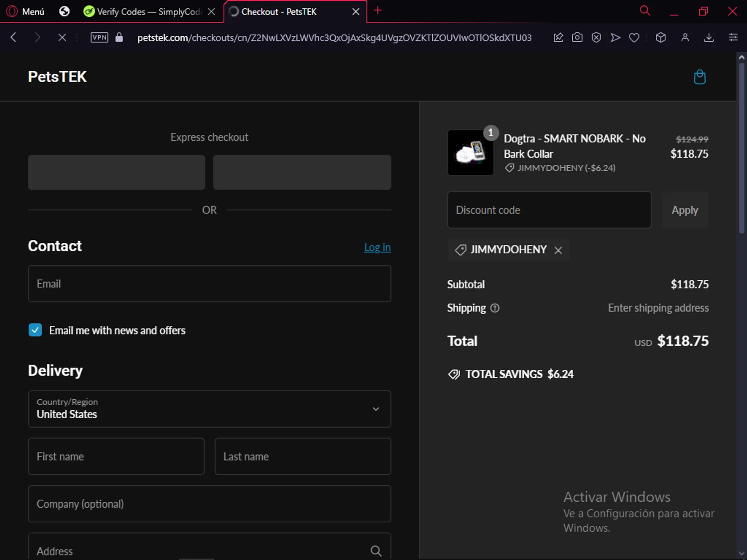The width and height of the screenshot is (747, 560).
Task: Click the Express checkout heading
Action: pyautogui.click(x=209, y=137)
